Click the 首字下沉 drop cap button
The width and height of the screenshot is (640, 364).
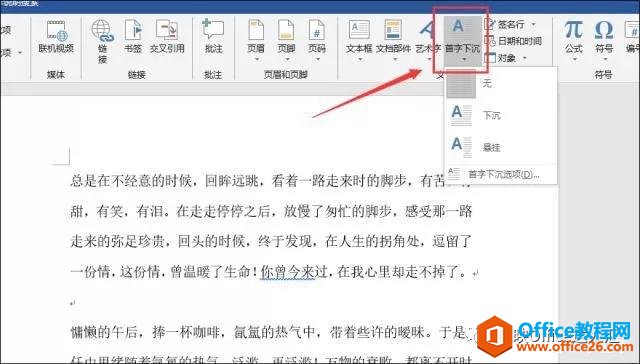tap(462, 40)
